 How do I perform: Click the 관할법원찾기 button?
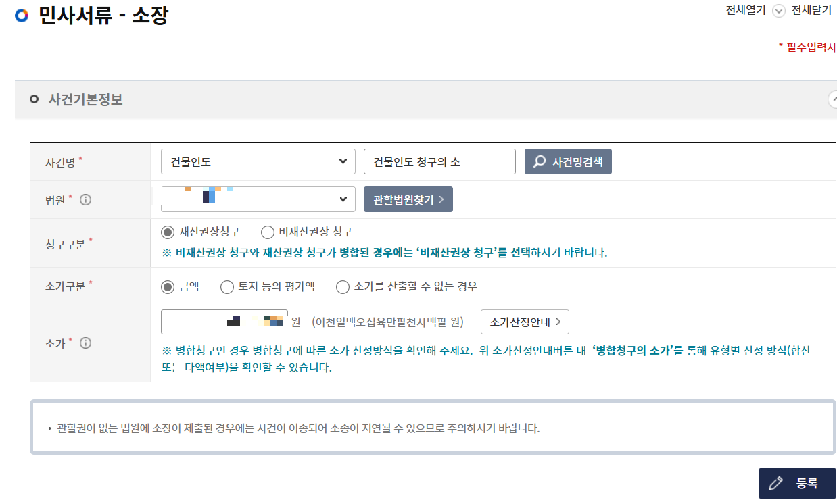coord(408,199)
